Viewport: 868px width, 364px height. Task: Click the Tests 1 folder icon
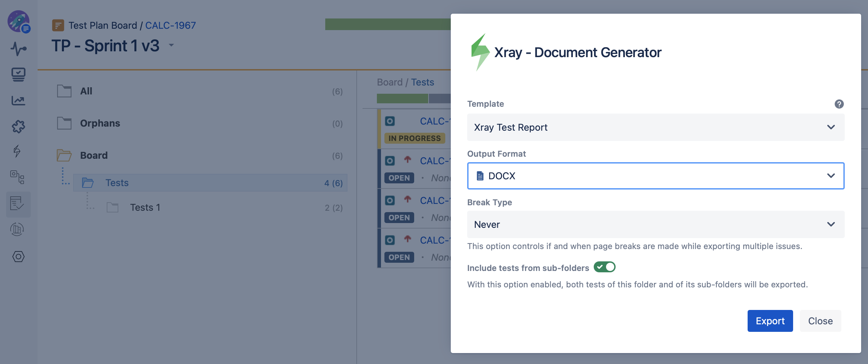pos(113,207)
